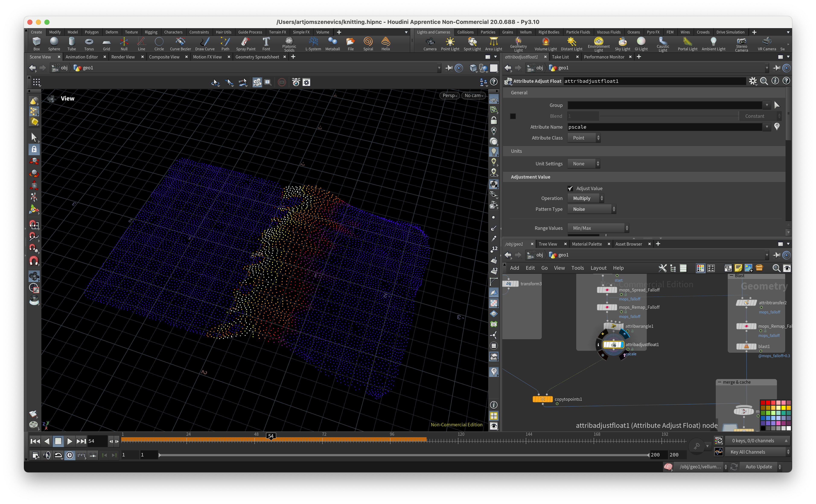Expand the Persp viewport menu

449,95
